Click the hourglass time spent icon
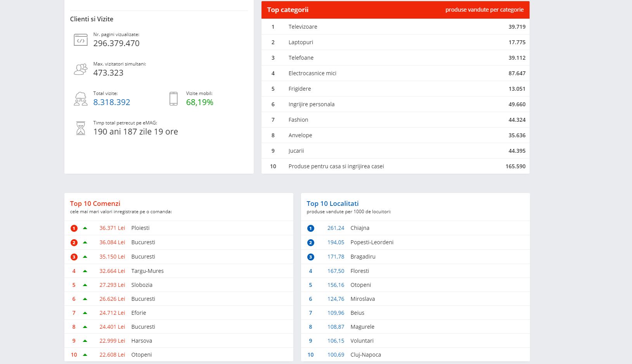Image resolution: width=632 pixels, height=364 pixels. coord(81,128)
